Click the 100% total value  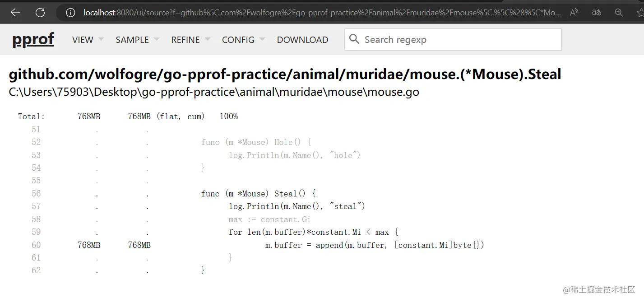229,117
